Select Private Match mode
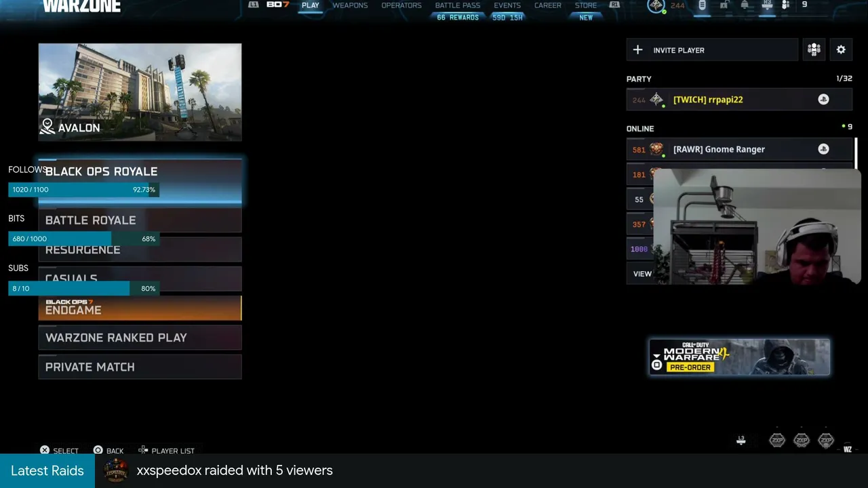This screenshot has height=488, width=868. pos(140,367)
